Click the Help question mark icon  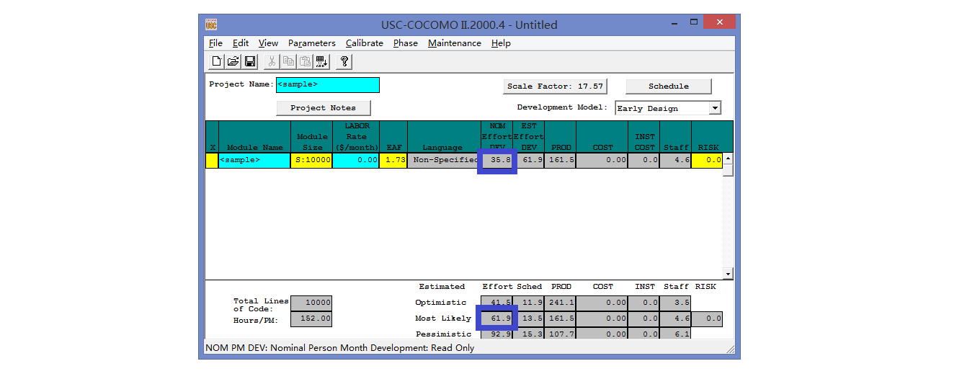[x=344, y=62]
